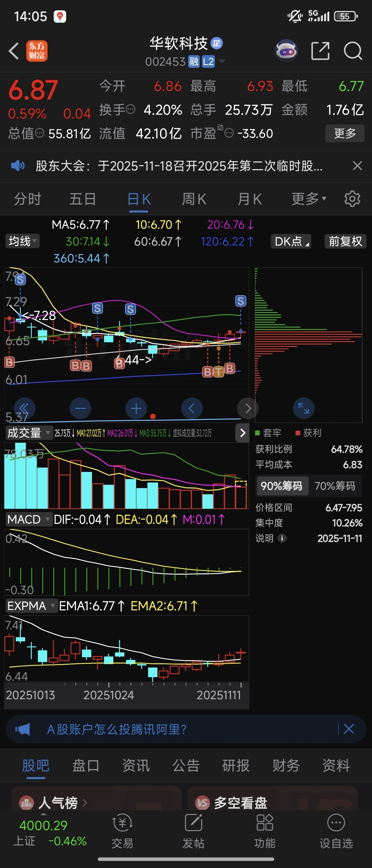The height and width of the screenshot is (868, 372).
Task: Select the 70%筹码 option
Action: [x=335, y=486]
